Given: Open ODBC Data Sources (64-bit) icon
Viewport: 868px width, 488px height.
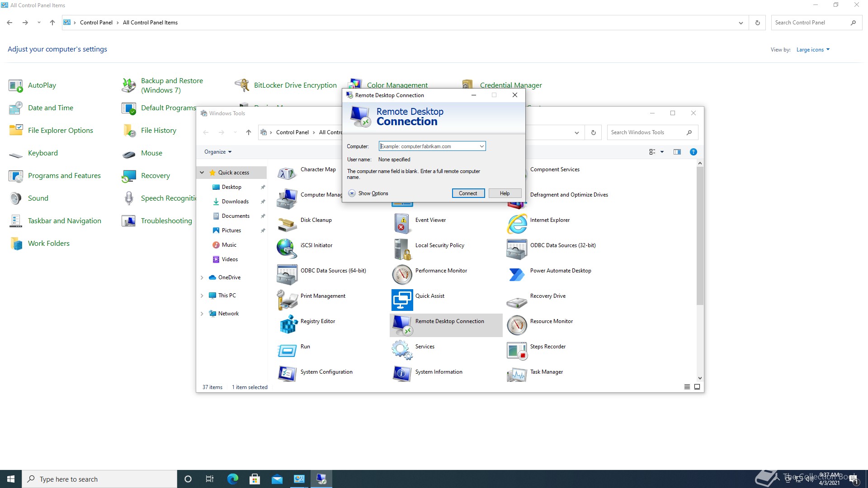Looking at the screenshot, I should [x=287, y=275].
